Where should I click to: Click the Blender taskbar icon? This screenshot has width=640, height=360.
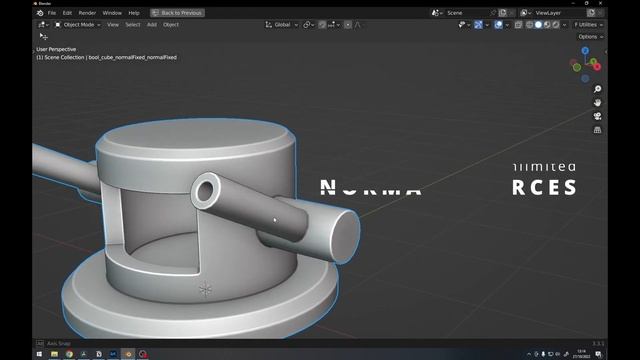pyautogui.click(x=128, y=354)
